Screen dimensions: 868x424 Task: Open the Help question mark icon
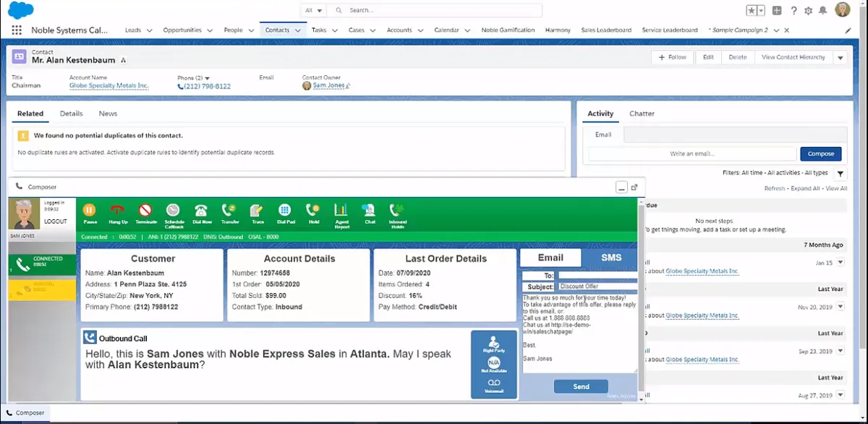point(793,10)
